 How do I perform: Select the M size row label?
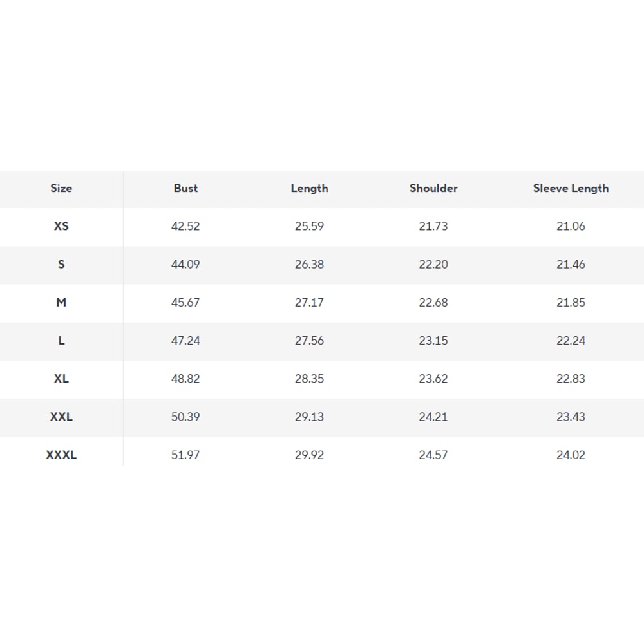pyautogui.click(x=61, y=303)
